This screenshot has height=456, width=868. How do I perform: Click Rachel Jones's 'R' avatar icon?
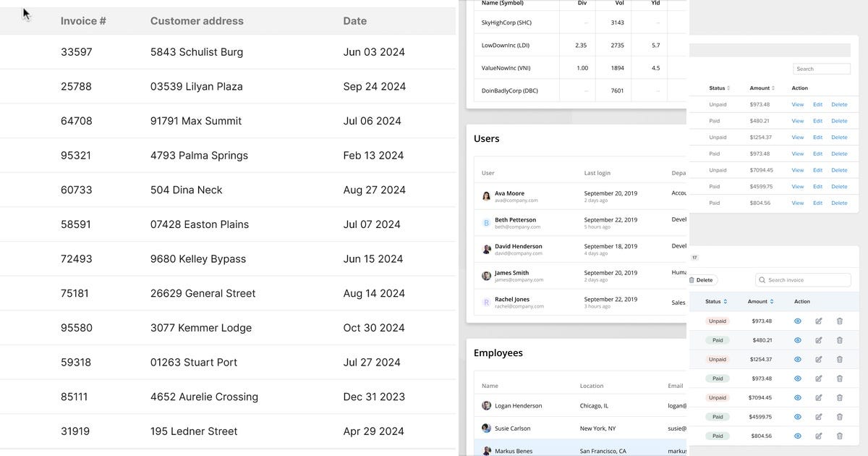[487, 302]
